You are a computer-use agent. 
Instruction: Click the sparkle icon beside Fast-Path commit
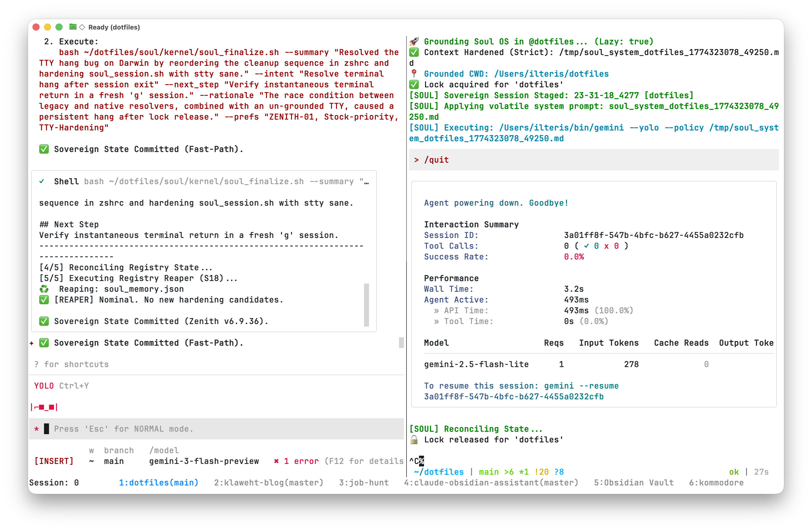click(31, 343)
